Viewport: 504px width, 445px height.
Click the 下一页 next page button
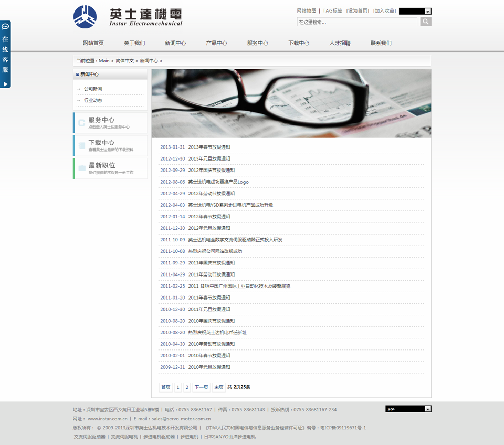click(201, 387)
